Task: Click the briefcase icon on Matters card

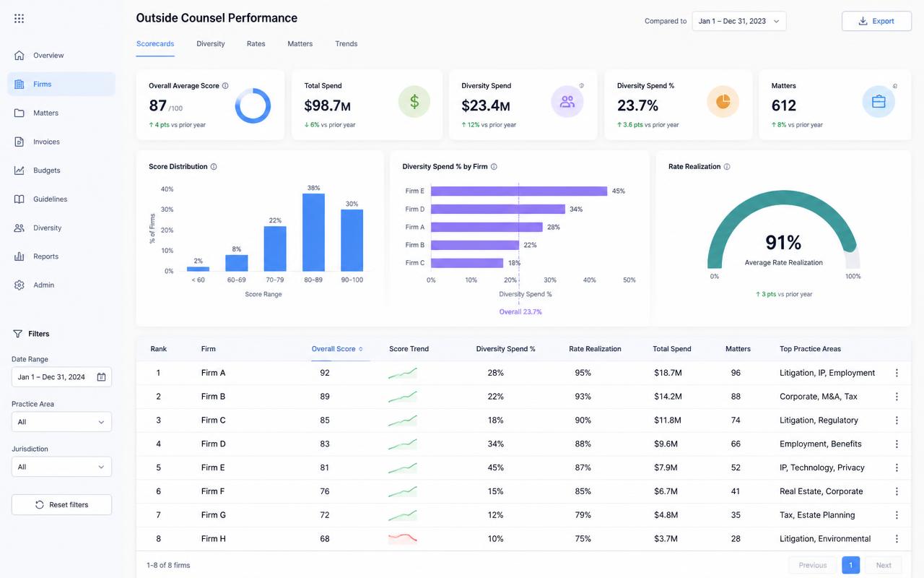Action: coord(879,102)
